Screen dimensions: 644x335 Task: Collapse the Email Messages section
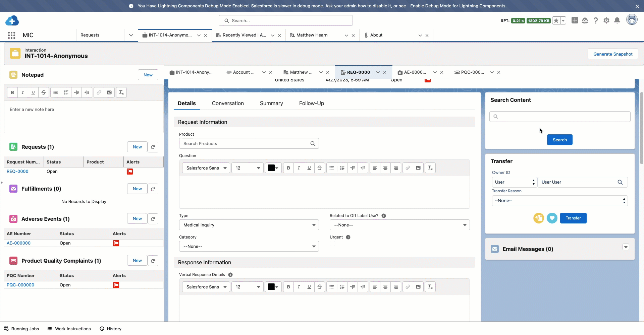[x=626, y=247]
